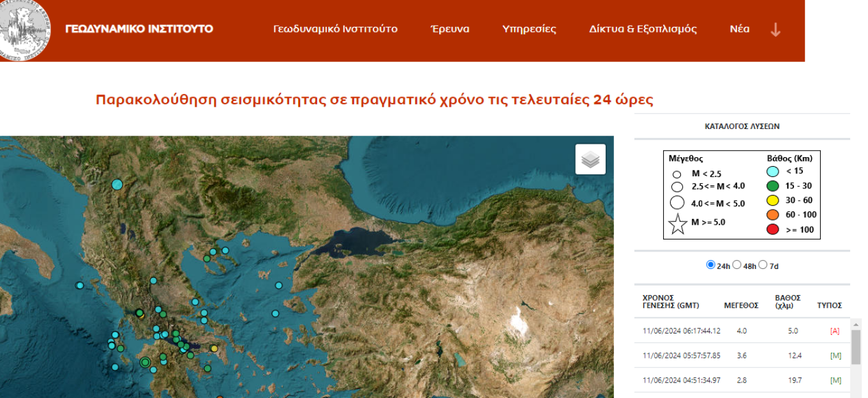Screen dimensions: 868x398
Task: Select the 7d time range radio button
Action: tap(763, 264)
